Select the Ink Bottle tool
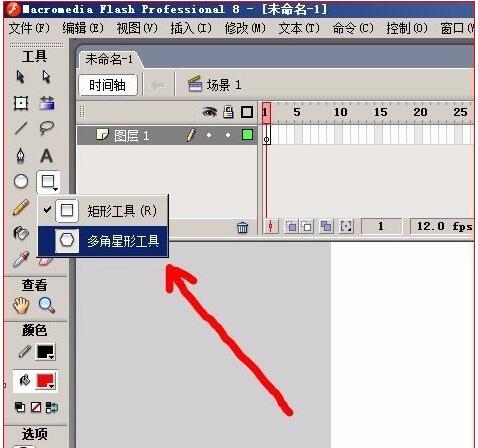478x448 pixels. [21, 233]
